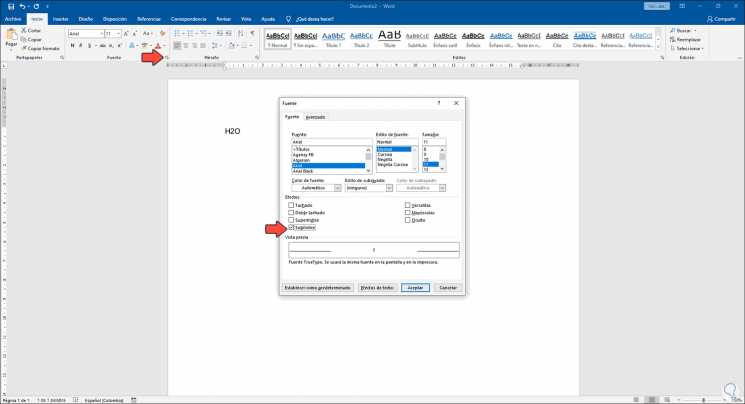Switch to the Avanzado tab
745x404 pixels.
coord(315,116)
